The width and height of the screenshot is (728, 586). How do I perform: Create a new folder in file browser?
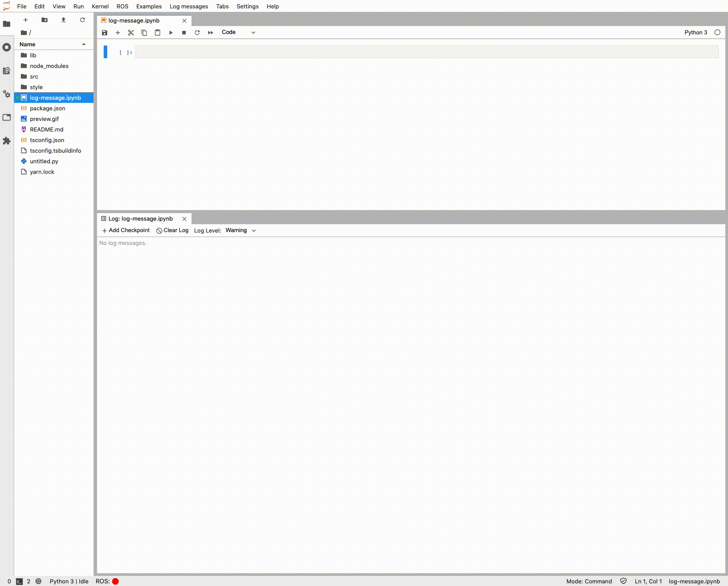pyautogui.click(x=45, y=20)
